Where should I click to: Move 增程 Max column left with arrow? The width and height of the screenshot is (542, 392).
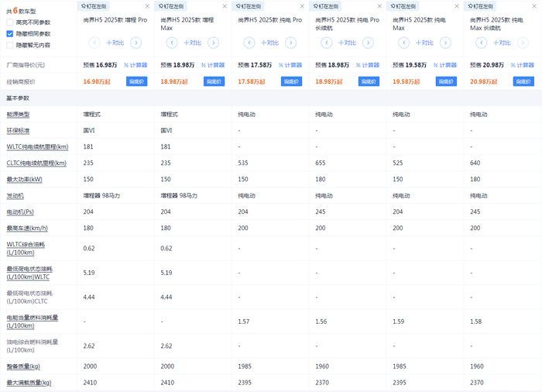pyautogui.click(x=172, y=43)
